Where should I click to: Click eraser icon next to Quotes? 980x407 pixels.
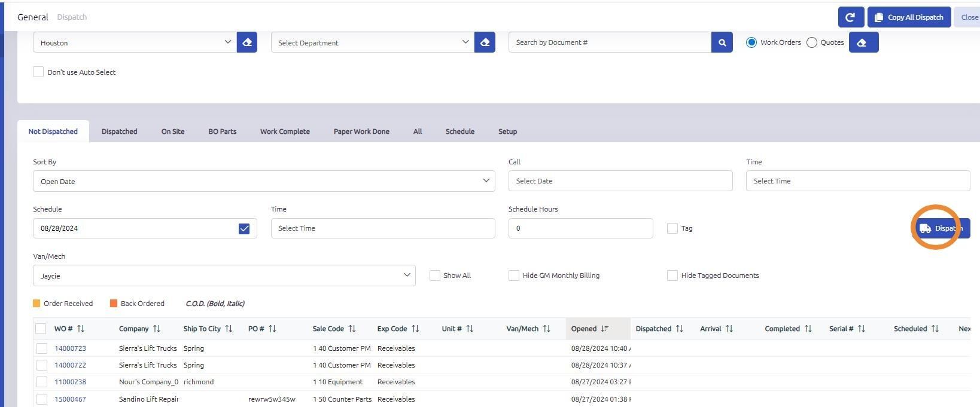pyautogui.click(x=863, y=42)
